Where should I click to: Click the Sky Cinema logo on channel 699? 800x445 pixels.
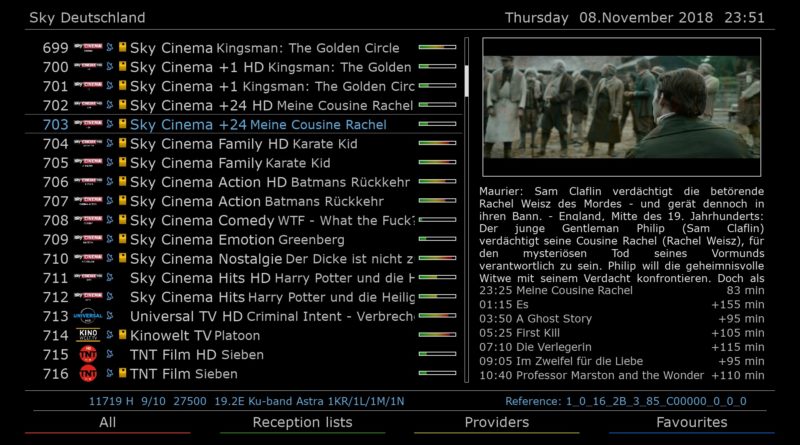click(x=88, y=47)
